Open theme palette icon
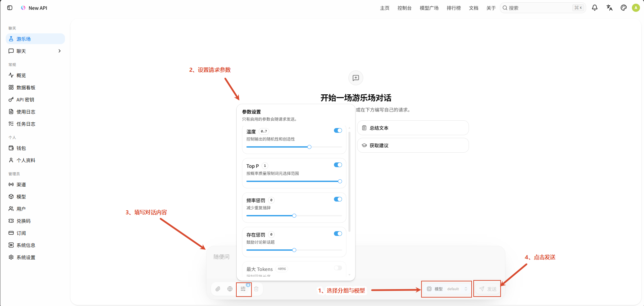The width and height of the screenshot is (644, 306). (623, 8)
